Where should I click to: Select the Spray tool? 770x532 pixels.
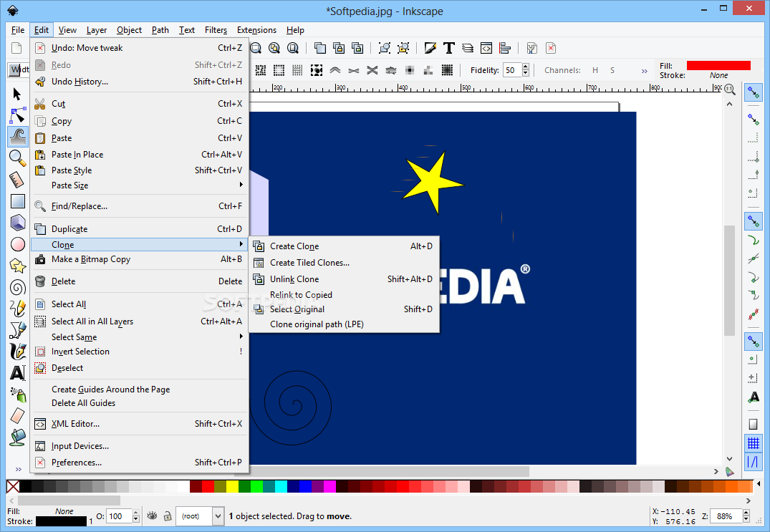pos(17,394)
